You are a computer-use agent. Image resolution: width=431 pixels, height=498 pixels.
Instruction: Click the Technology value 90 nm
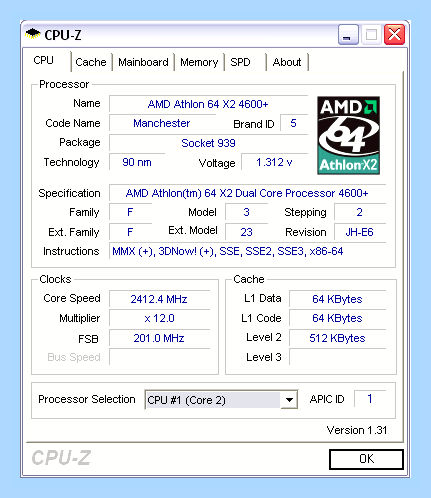[137, 162]
